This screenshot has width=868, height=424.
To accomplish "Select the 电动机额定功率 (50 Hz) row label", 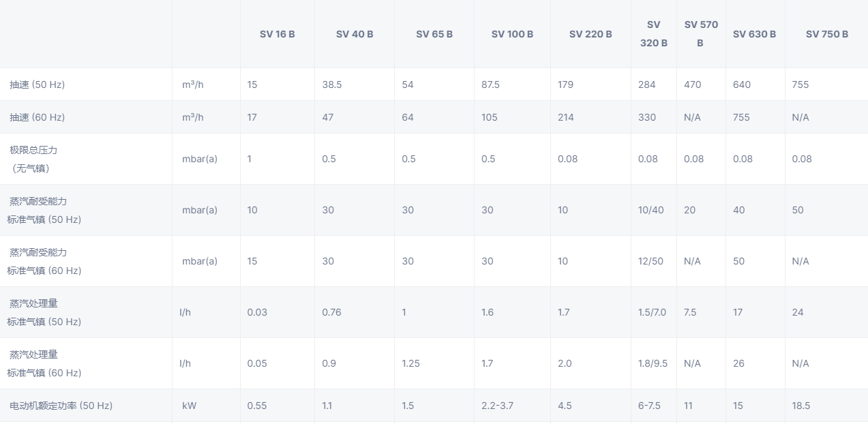I will [x=61, y=406].
